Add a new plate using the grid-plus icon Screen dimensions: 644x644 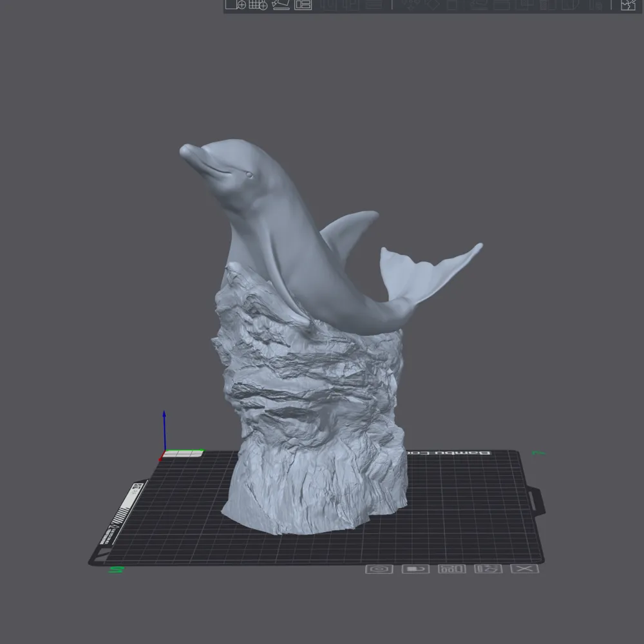point(258,5)
